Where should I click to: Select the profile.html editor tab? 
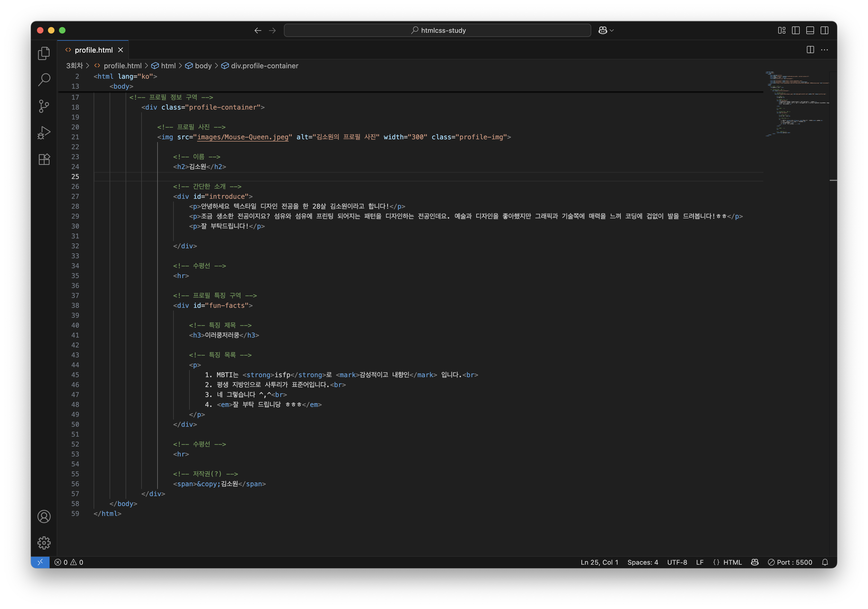point(93,50)
